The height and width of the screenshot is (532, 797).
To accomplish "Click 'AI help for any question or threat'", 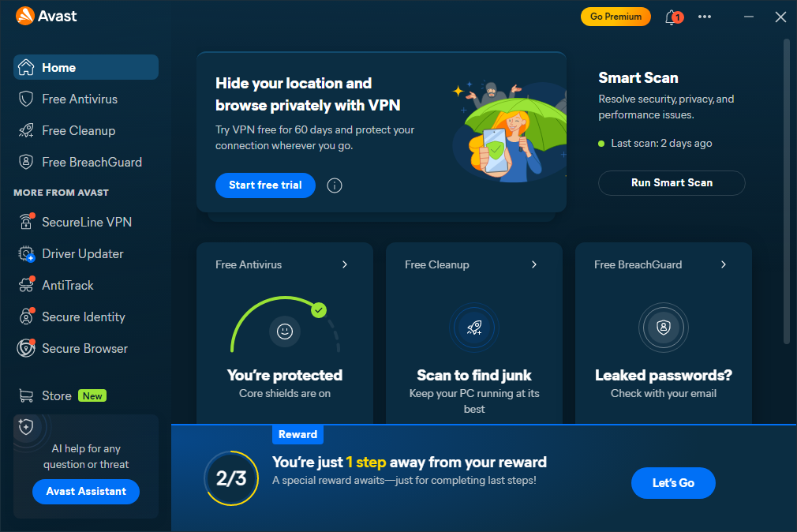I will (x=86, y=456).
